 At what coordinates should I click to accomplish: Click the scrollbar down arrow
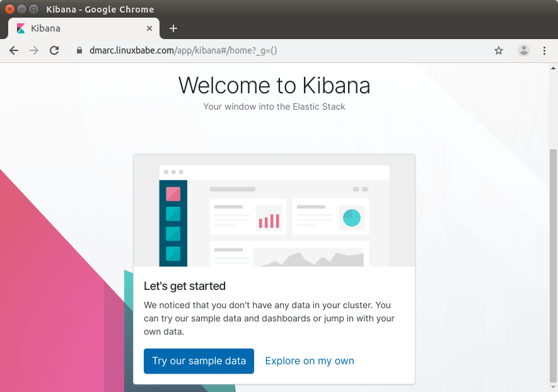[554, 388]
